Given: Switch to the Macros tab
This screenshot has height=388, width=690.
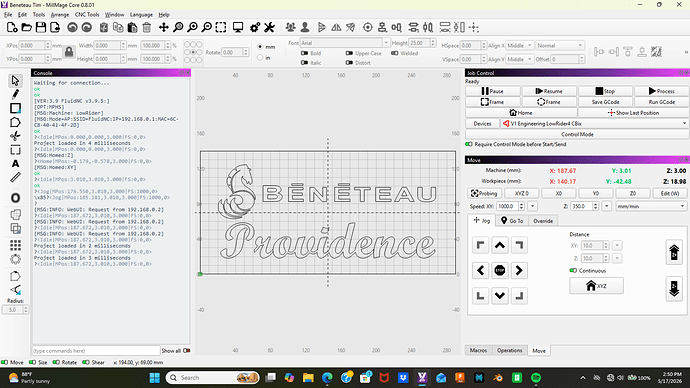Looking at the screenshot, I should pos(478,351).
